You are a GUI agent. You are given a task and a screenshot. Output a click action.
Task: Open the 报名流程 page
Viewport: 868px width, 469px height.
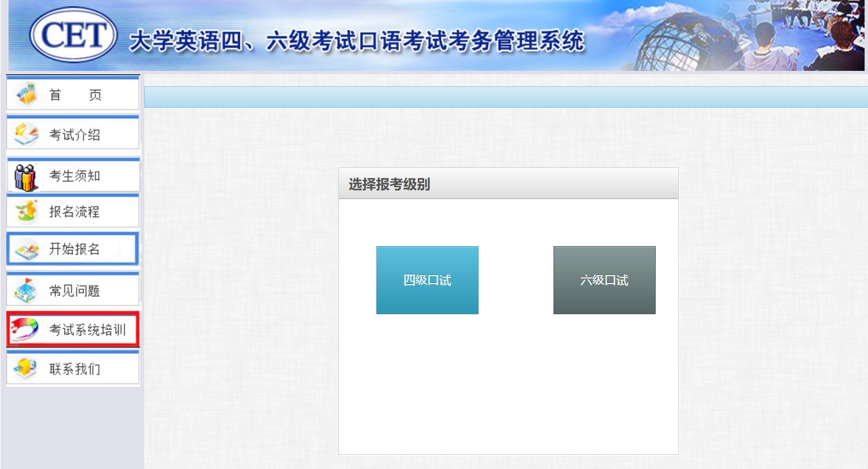tap(74, 212)
